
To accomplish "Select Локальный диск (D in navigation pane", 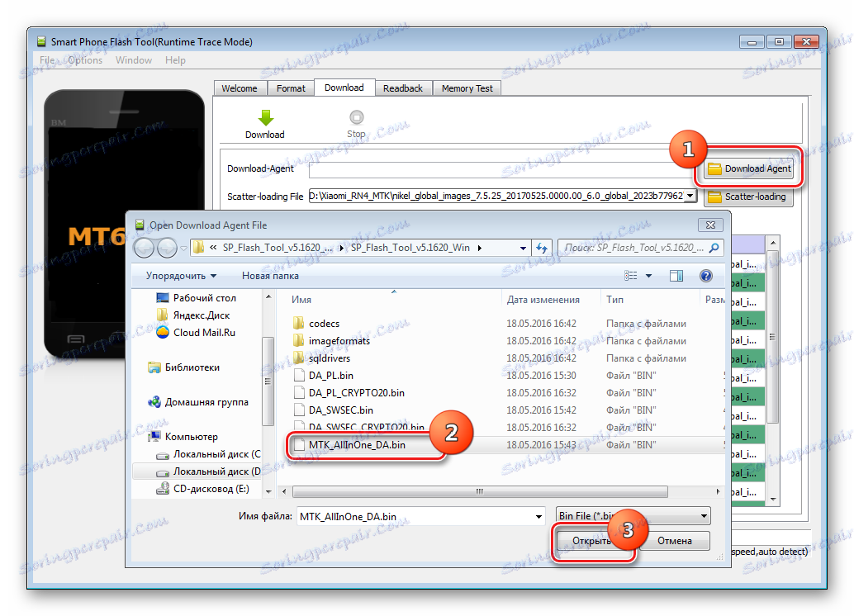I will (x=208, y=471).
